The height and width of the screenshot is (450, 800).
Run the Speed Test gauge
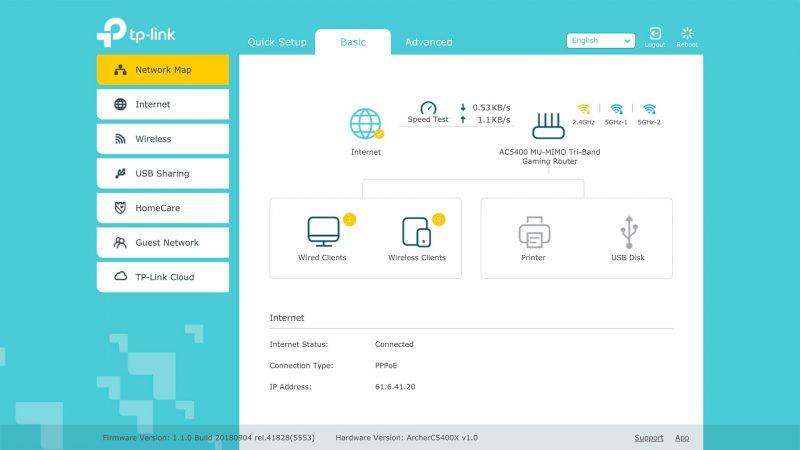[x=428, y=108]
